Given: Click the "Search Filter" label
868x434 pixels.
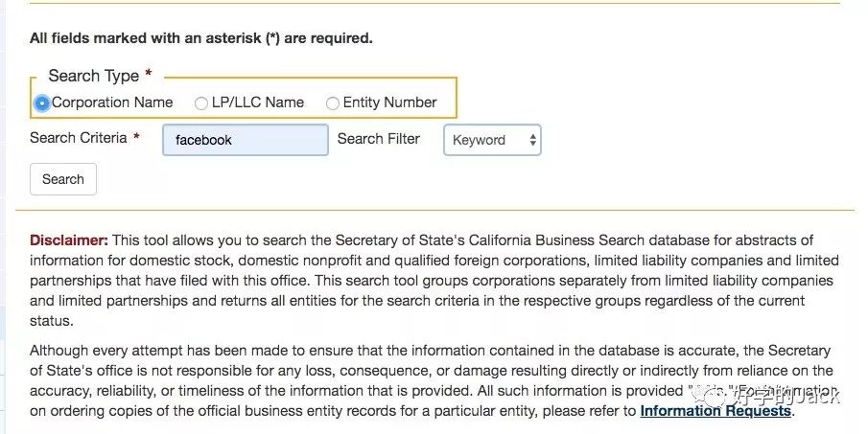Looking at the screenshot, I should (x=379, y=139).
